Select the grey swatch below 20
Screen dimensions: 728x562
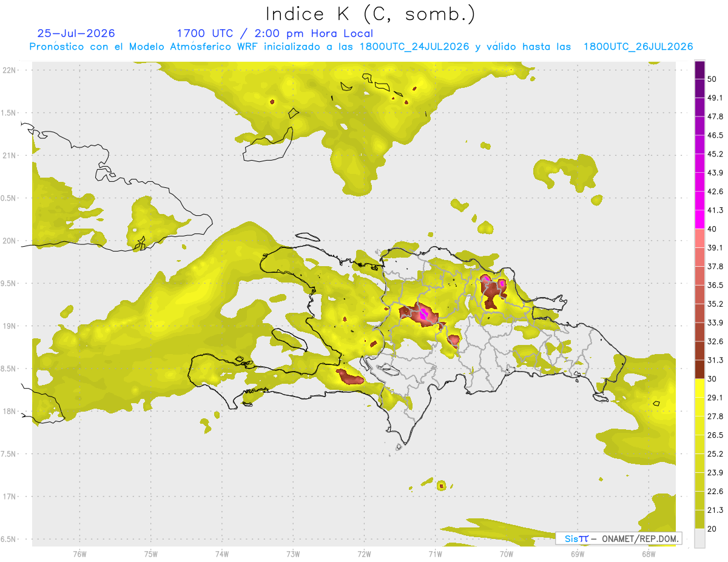(x=699, y=538)
